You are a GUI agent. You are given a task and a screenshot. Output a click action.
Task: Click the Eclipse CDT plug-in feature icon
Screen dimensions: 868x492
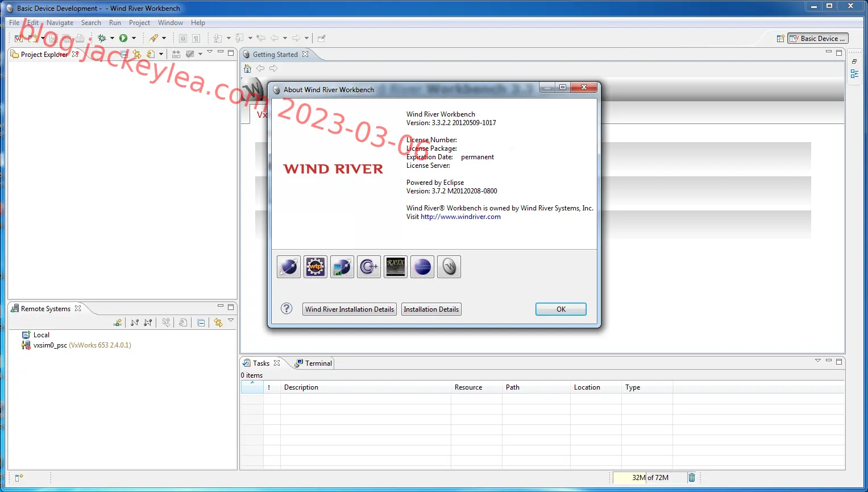tap(369, 267)
